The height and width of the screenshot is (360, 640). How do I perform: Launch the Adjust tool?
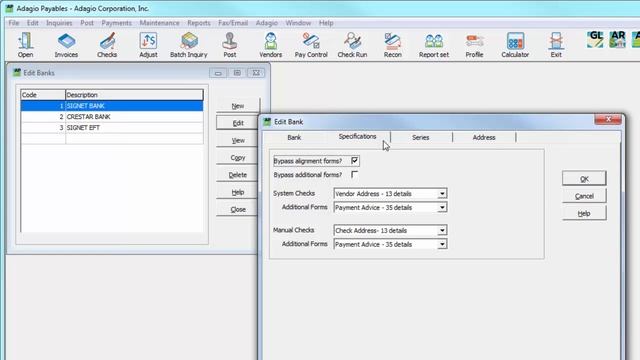(148, 45)
